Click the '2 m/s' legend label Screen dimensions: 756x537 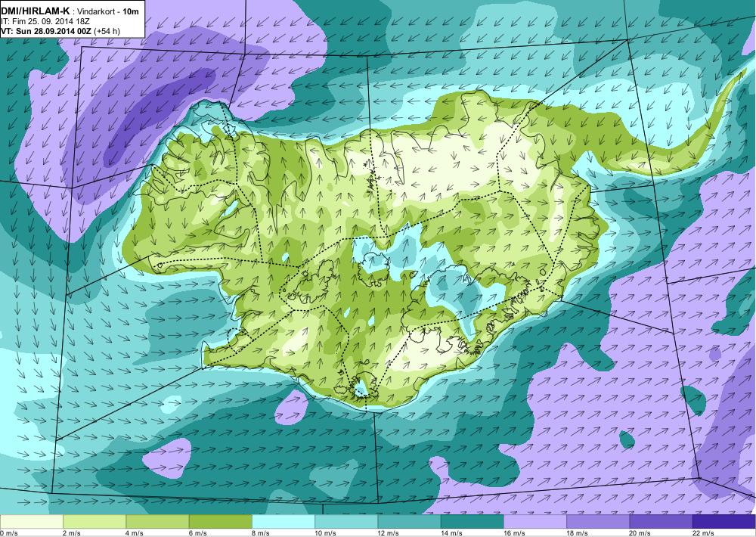[x=72, y=533]
